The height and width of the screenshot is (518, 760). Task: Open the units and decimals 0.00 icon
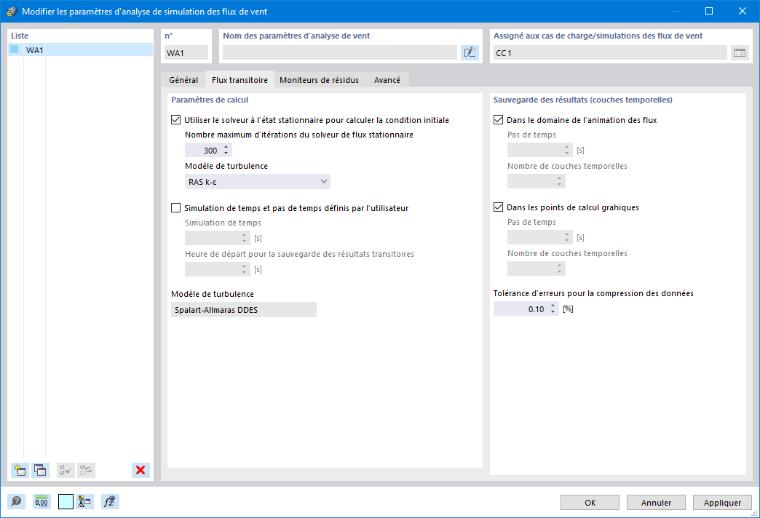click(41, 502)
